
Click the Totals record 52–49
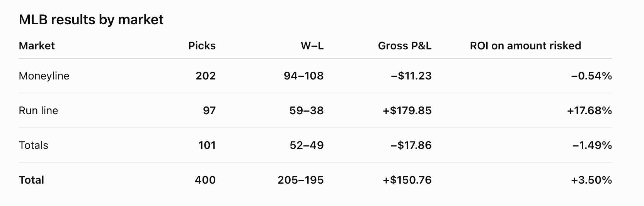point(307,145)
